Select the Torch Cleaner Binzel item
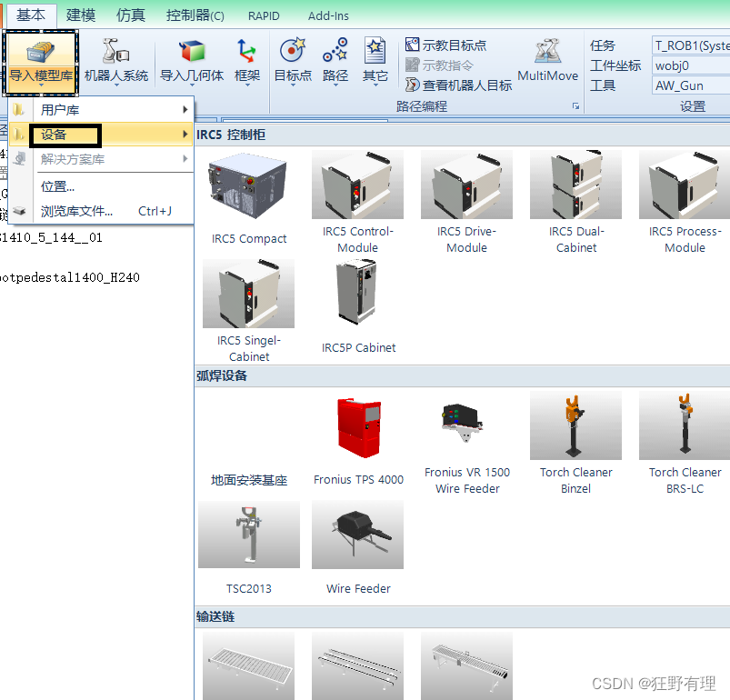 [575, 443]
